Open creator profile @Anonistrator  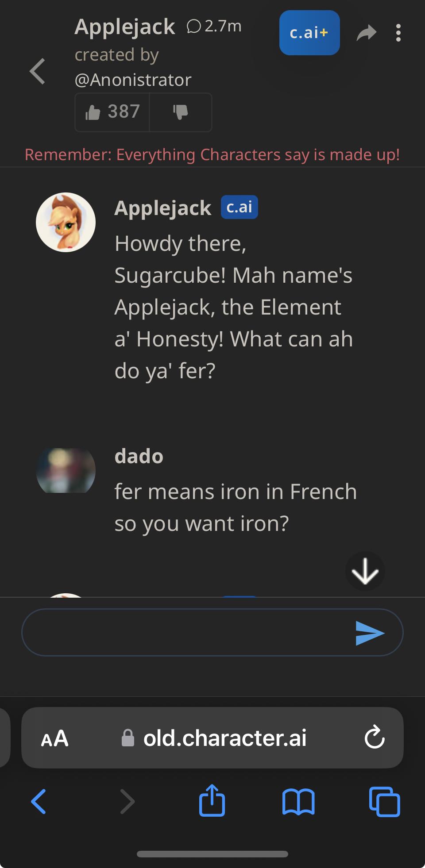point(133,80)
